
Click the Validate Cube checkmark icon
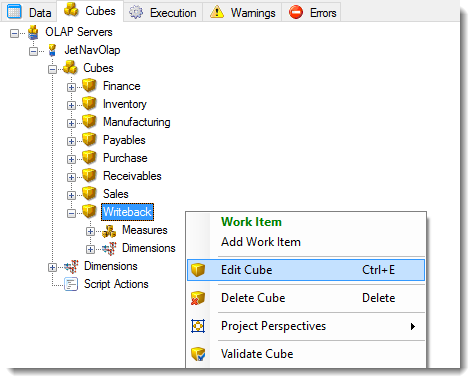pos(198,354)
